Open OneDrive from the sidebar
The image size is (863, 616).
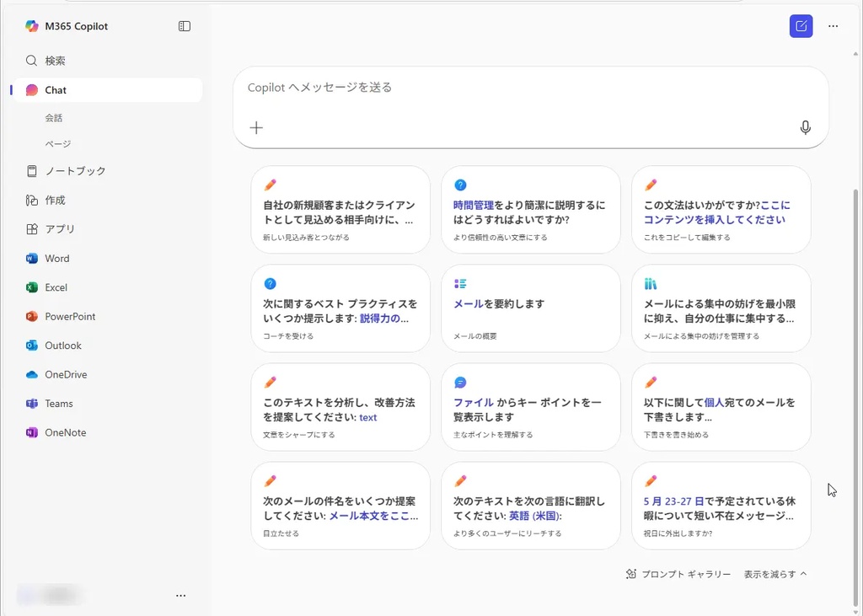tap(66, 375)
